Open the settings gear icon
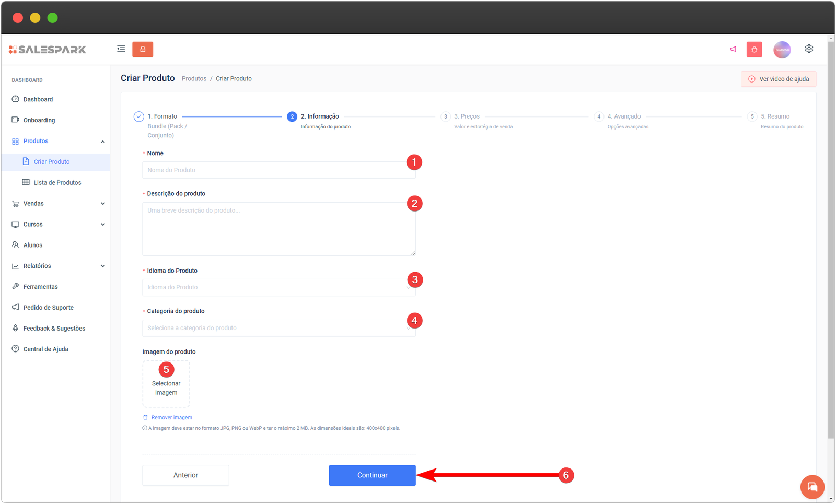836x504 pixels. click(809, 49)
